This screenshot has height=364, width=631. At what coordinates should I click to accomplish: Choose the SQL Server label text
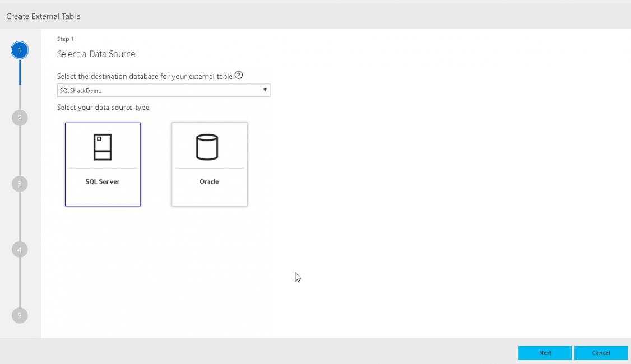click(103, 181)
